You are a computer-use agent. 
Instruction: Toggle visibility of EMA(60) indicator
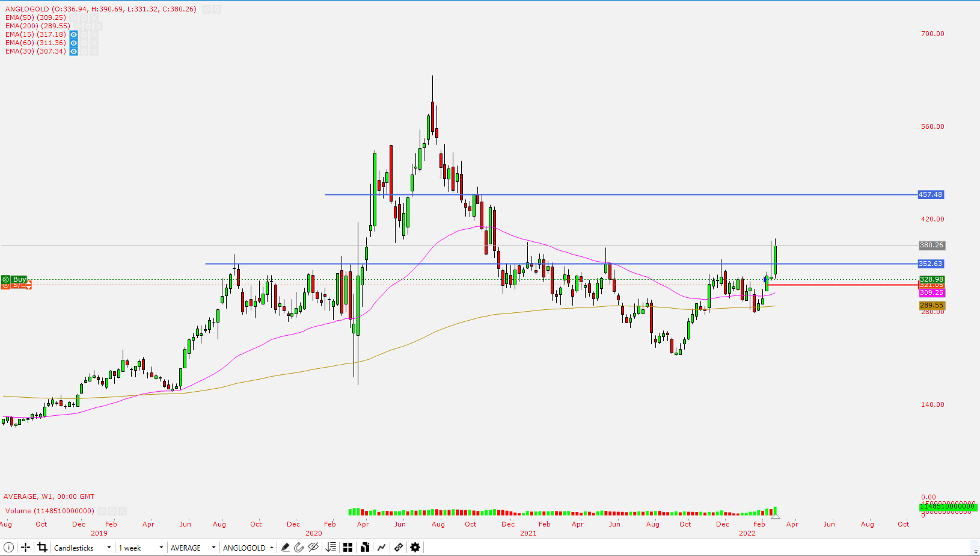(73, 43)
